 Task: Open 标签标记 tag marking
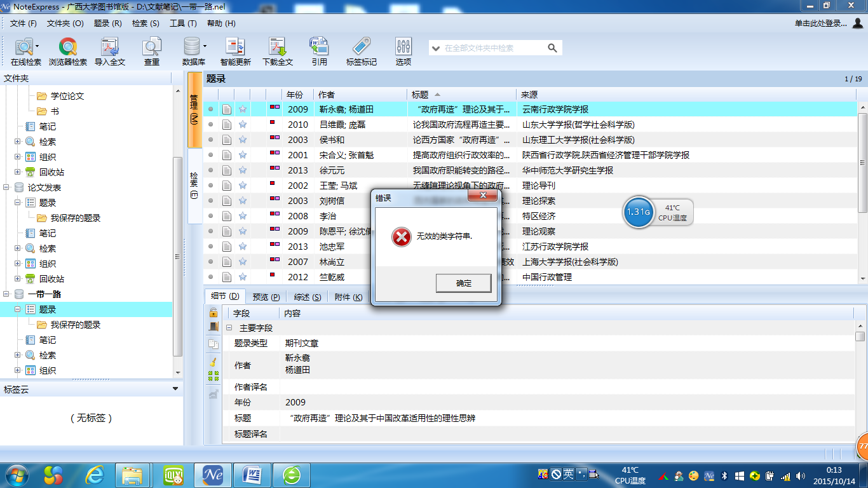click(x=362, y=52)
